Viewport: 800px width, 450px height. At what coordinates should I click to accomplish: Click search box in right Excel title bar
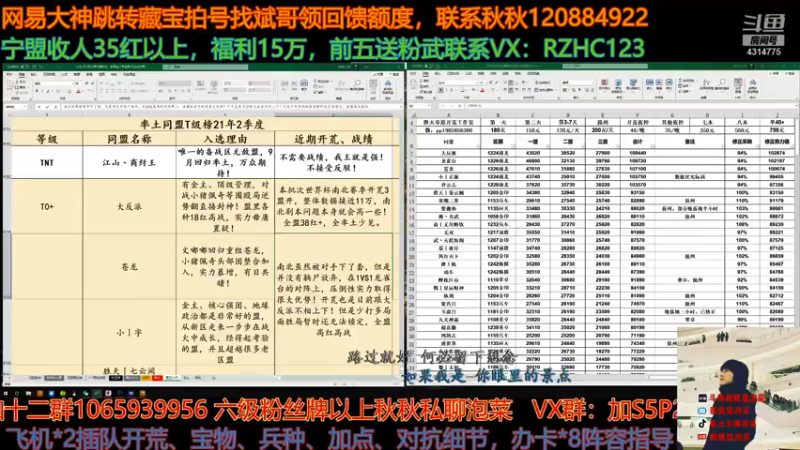[605, 66]
